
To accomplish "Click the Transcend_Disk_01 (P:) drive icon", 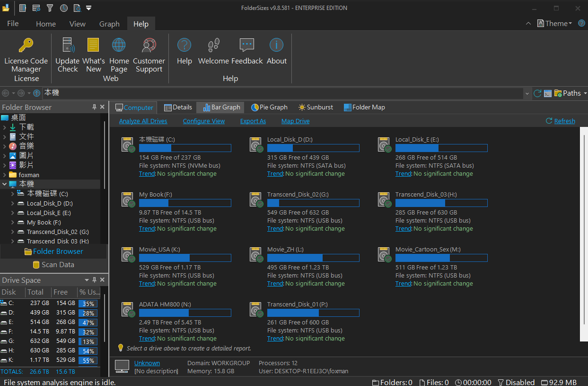I will point(256,310).
